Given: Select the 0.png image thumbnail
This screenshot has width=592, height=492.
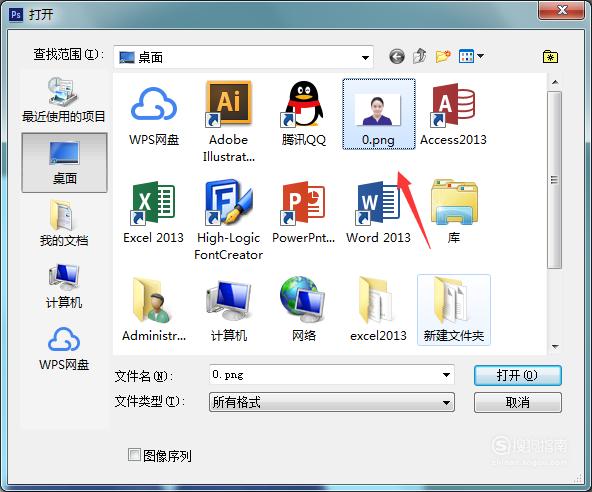Looking at the screenshot, I should (x=378, y=110).
